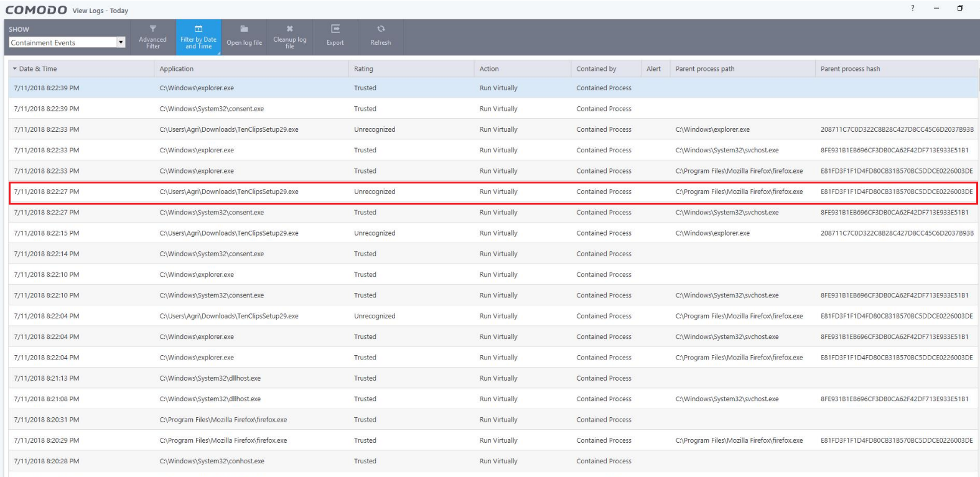Viewport: 980px width, 477px height.
Task: Sort by Parent process path header
Action: [743, 69]
